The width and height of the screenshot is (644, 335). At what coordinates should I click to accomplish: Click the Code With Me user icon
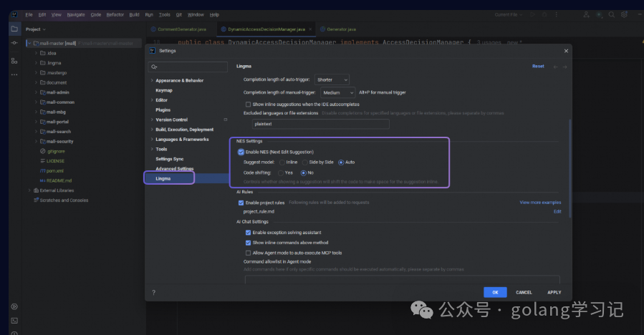click(x=587, y=14)
